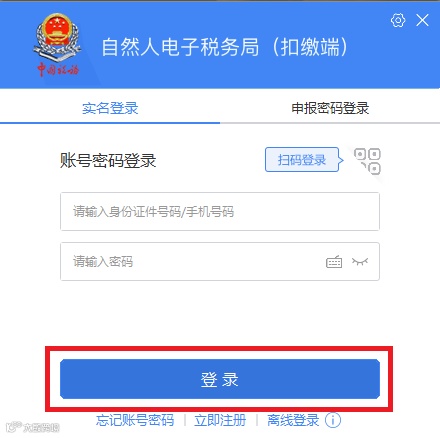This screenshot has width=440, height=438.
Task: Click the red 中国税务 calligraphy text
Action: pyautogui.click(x=58, y=69)
